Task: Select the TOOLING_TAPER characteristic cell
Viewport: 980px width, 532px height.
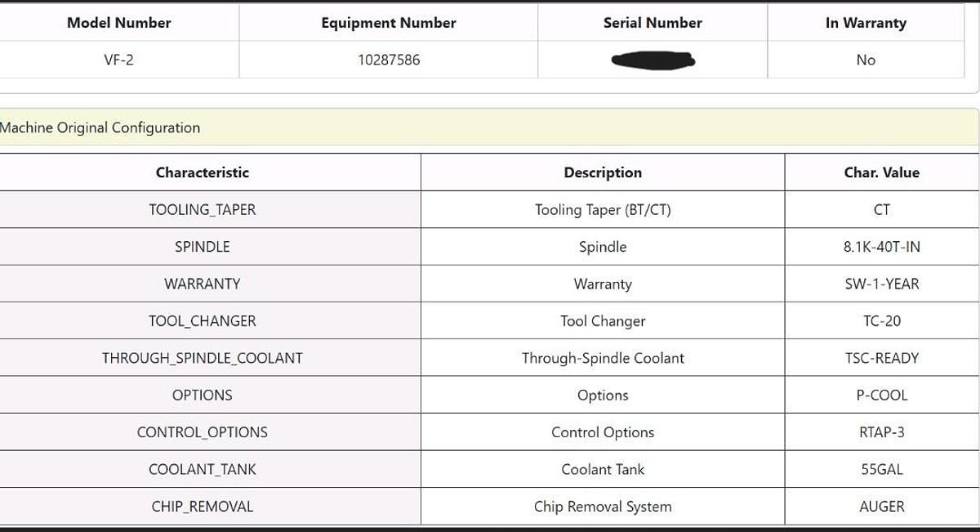Action: point(203,210)
